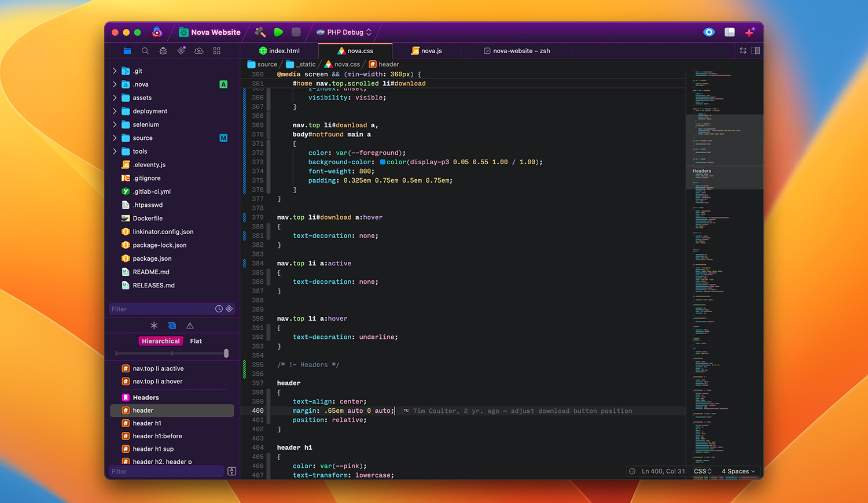Open the CSS syntax selector
Screen dimensions: 868x503
[703, 471]
